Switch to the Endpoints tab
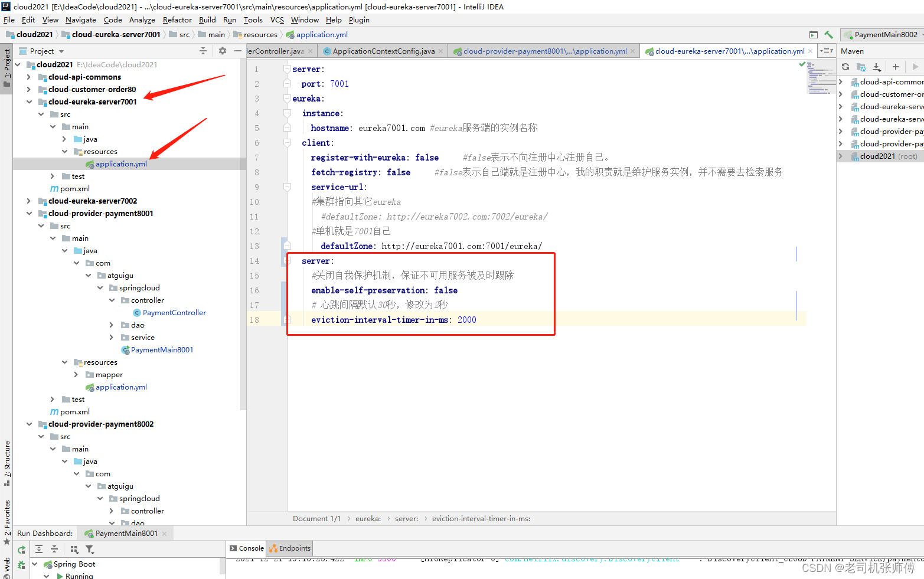Image resolution: width=924 pixels, height=579 pixels. 290,548
